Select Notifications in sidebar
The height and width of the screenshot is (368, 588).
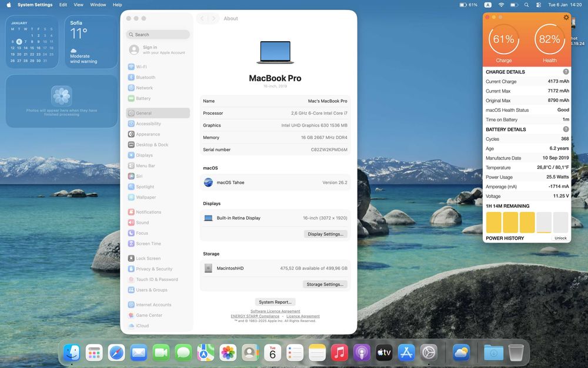click(x=158, y=212)
